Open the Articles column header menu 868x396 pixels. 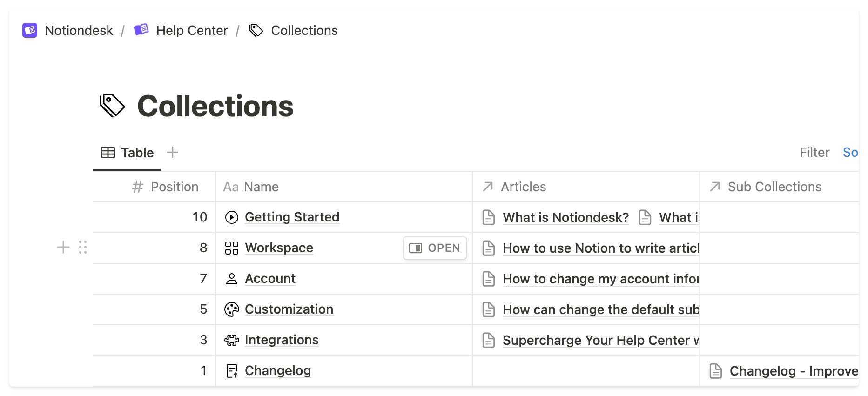point(586,187)
